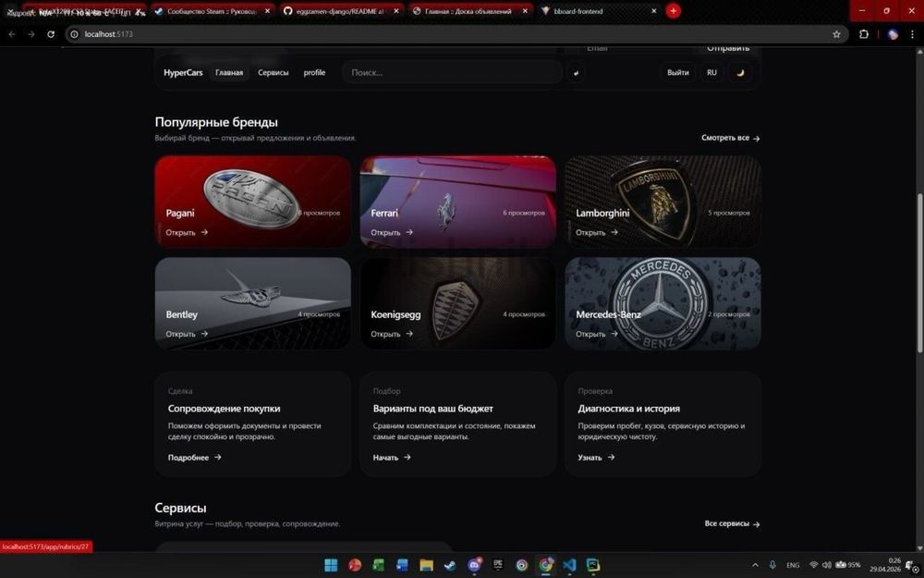Close the Steam community tab
Viewport: 924px width, 578px height.
267,10
